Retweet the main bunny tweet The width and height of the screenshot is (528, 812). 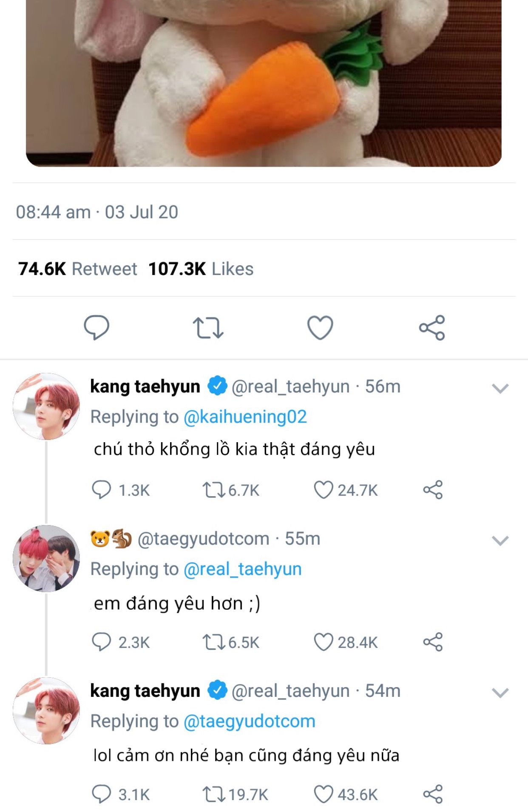pyautogui.click(x=208, y=328)
